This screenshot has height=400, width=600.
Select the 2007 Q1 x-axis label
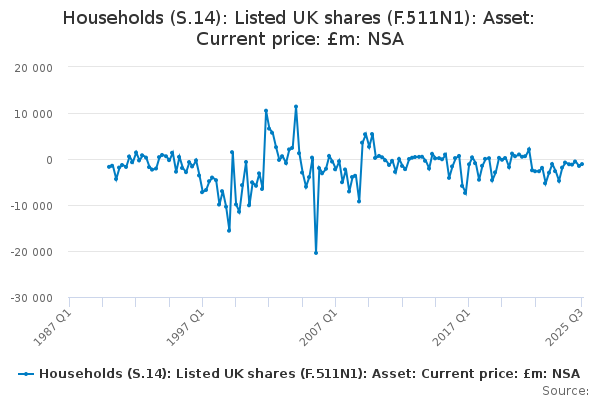(x=321, y=324)
